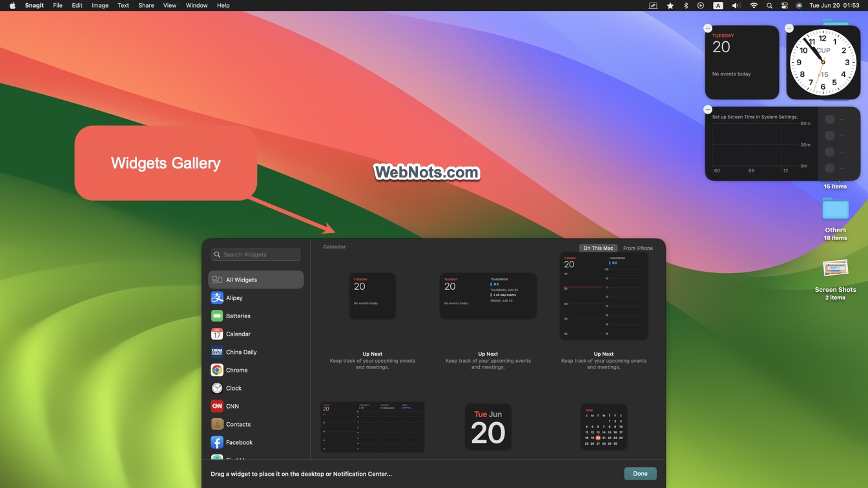This screenshot has height=488, width=868.
Task: Click inside the Search Widgets field
Action: pyautogui.click(x=256, y=254)
